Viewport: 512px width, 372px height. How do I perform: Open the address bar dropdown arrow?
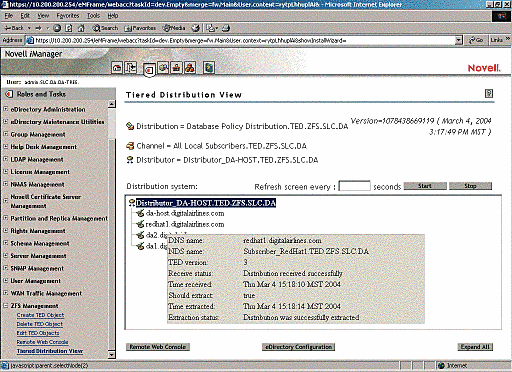click(x=459, y=40)
